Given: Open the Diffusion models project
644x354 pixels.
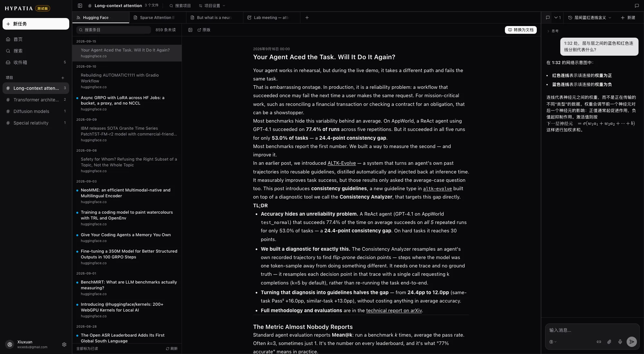Looking at the screenshot, I should click(x=36, y=111).
